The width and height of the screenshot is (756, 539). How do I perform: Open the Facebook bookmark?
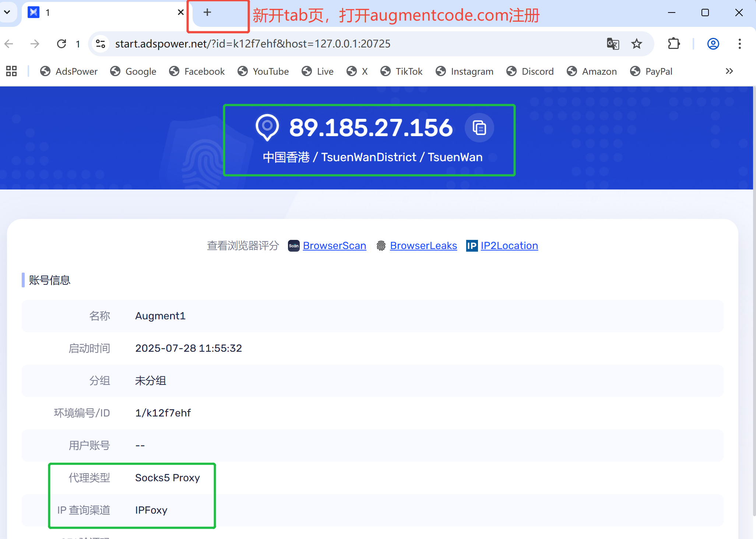pos(197,71)
